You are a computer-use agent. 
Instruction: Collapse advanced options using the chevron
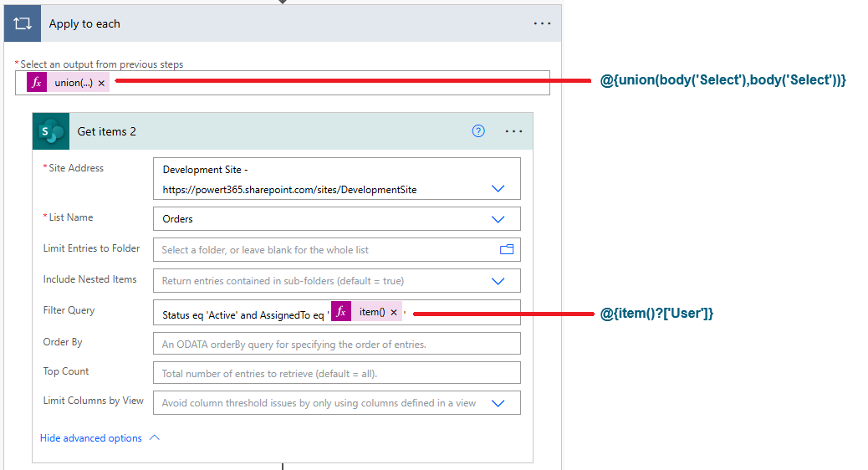click(x=154, y=437)
